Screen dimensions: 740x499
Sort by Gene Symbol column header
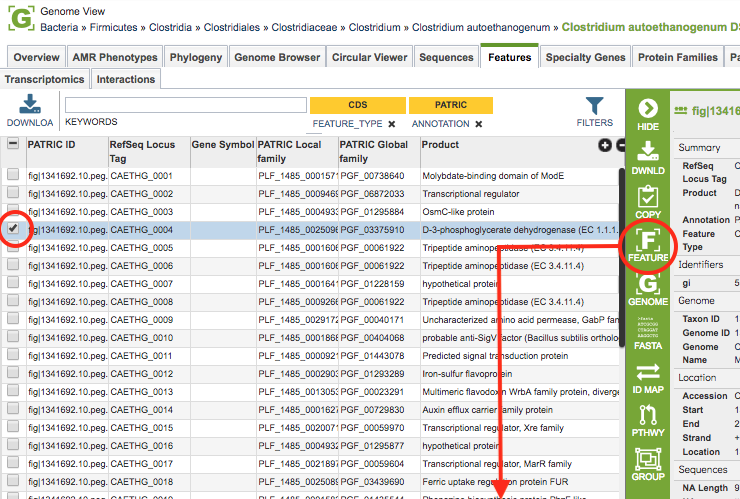[223, 152]
